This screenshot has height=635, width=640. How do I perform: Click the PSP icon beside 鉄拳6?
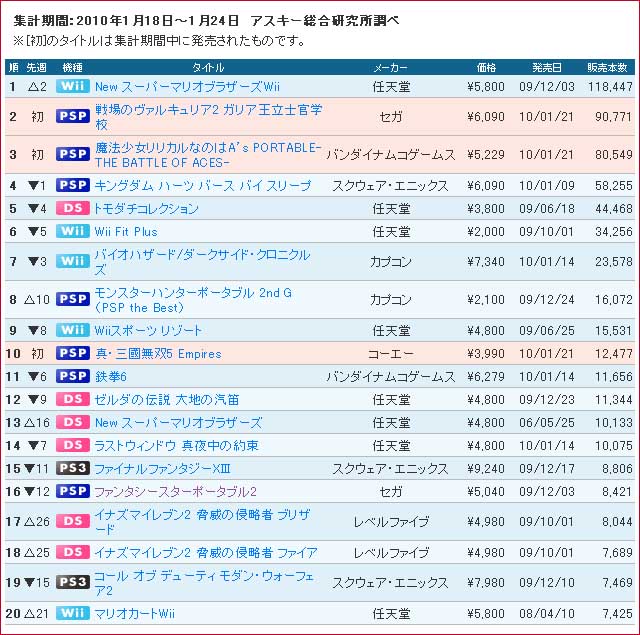point(73,376)
